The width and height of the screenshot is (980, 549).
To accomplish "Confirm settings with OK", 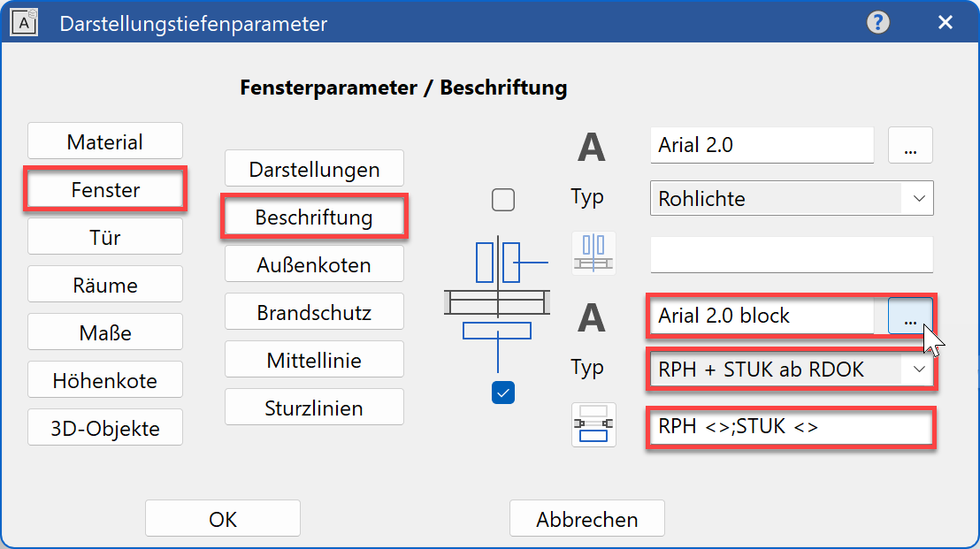I will click(x=222, y=519).
